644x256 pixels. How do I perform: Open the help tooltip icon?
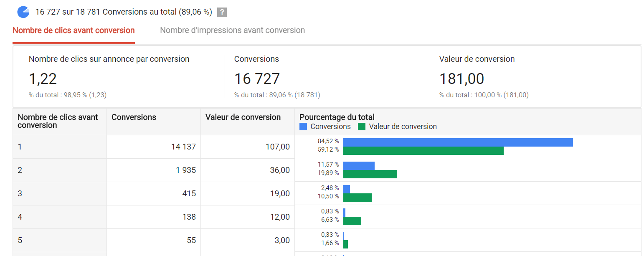[x=221, y=12]
